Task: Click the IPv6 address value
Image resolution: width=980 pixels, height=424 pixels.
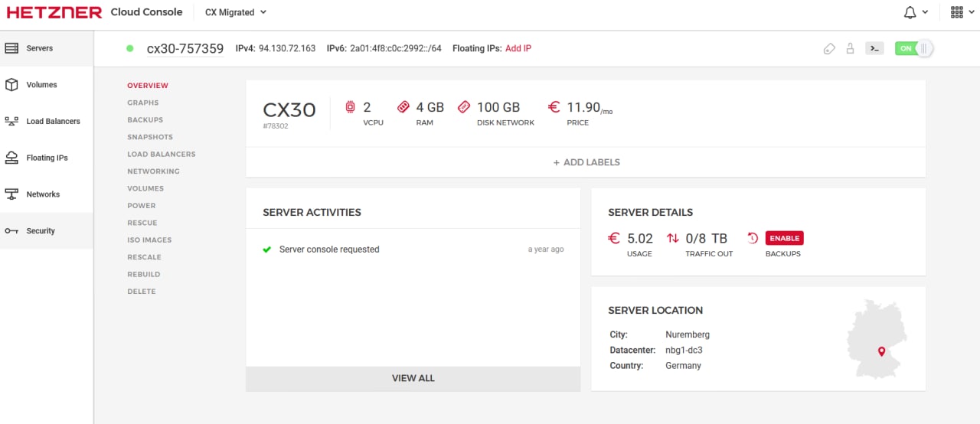Action: (x=396, y=48)
